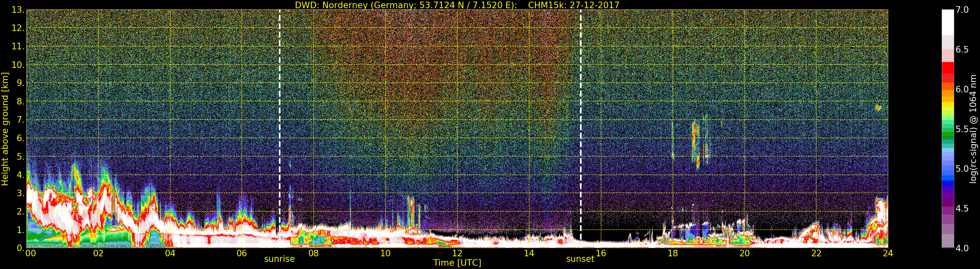
Task: Click the time axis tick label '08'
Action: 313,253
